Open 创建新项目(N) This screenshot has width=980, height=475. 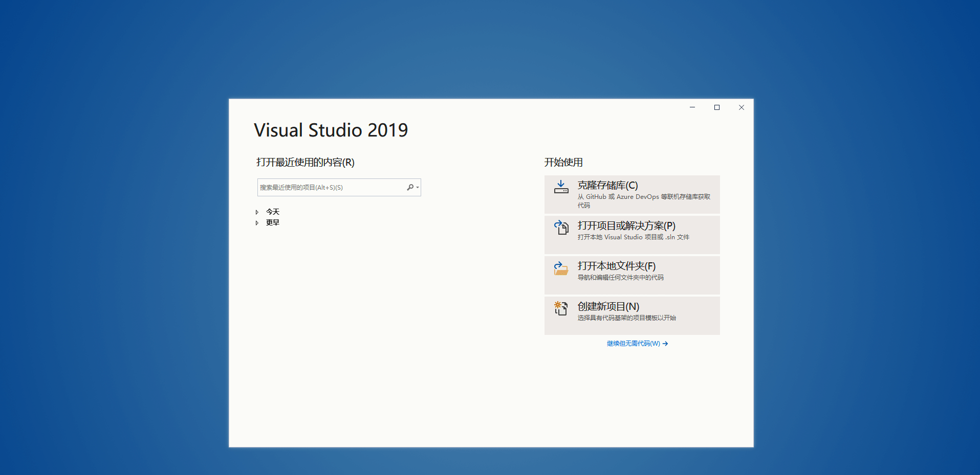(x=632, y=315)
